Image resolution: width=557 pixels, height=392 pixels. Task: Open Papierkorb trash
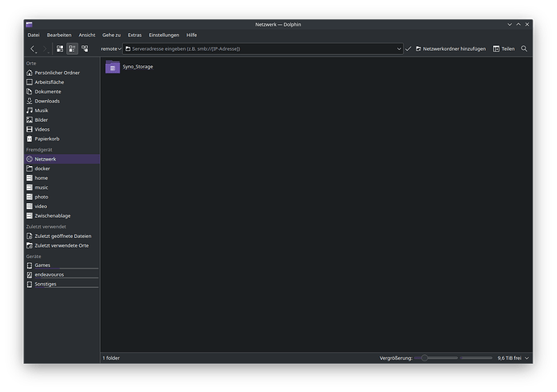62,139
